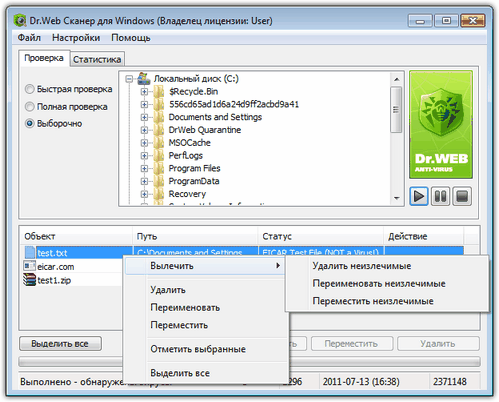Image resolution: width=499 pixels, height=402 pixels.
Task: Open the Помощь menu
Action: (x=131, y=38)
